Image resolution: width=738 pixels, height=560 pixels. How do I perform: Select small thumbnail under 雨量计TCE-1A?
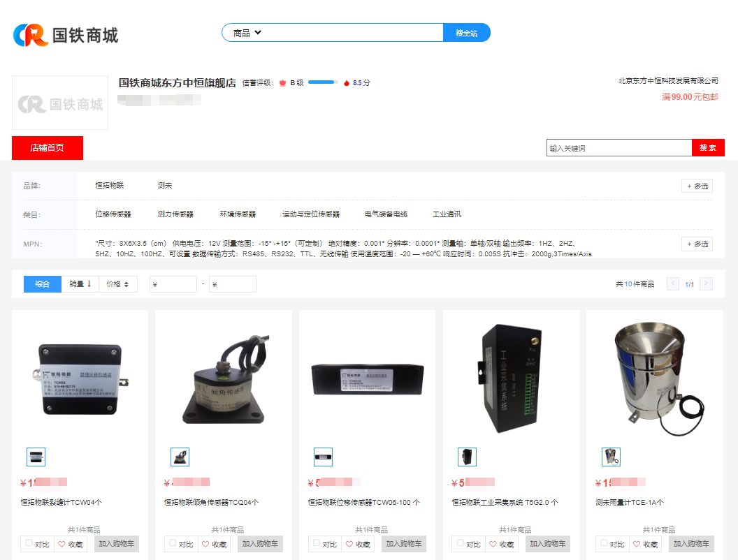[x=611, y=457]
